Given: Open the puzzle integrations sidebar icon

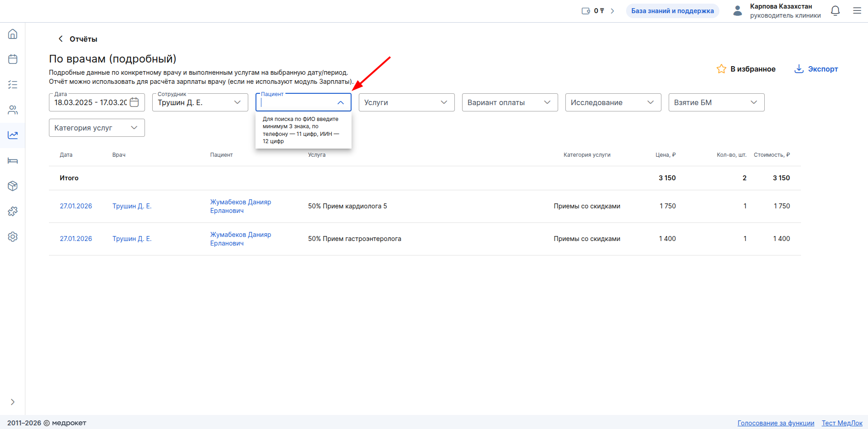Looking at the screenshot, I should 13,212.
